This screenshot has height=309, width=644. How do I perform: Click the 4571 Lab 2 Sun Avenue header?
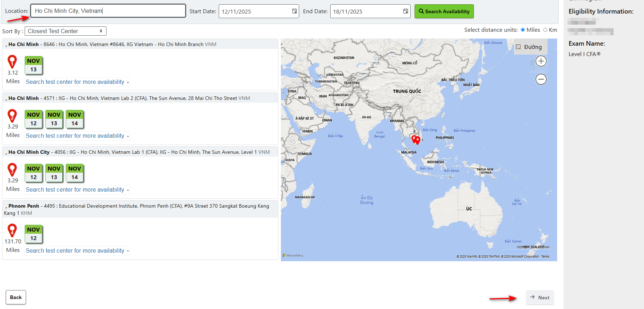tap(140, 98)
